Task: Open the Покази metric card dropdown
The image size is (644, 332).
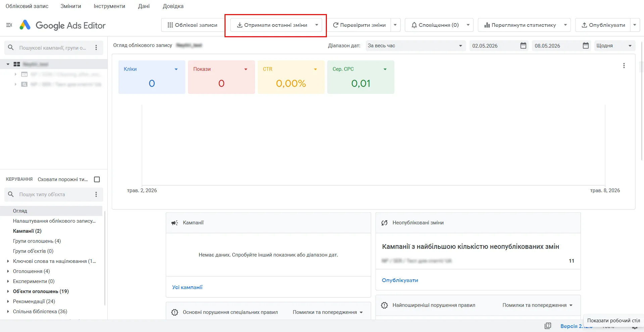Action: 246,69
